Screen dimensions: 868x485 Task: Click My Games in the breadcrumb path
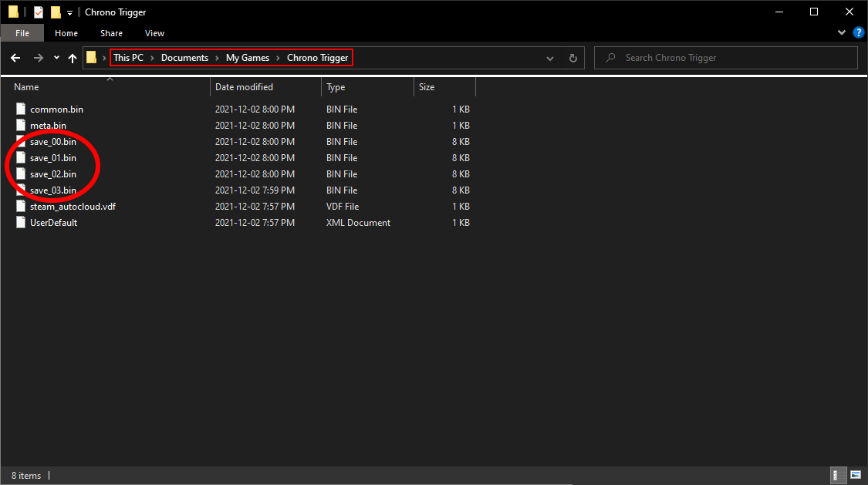pyautogui.click(x=248, y=58)
